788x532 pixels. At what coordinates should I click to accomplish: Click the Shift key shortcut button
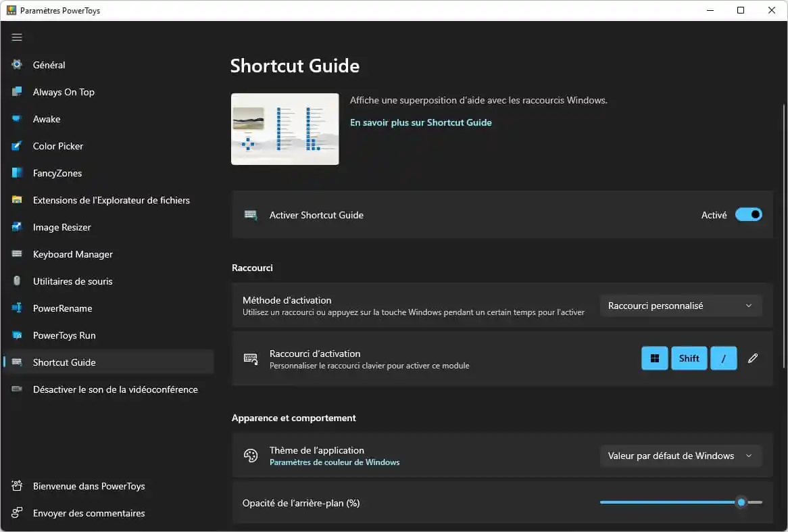pyautogui.click(x=689, y=358)
